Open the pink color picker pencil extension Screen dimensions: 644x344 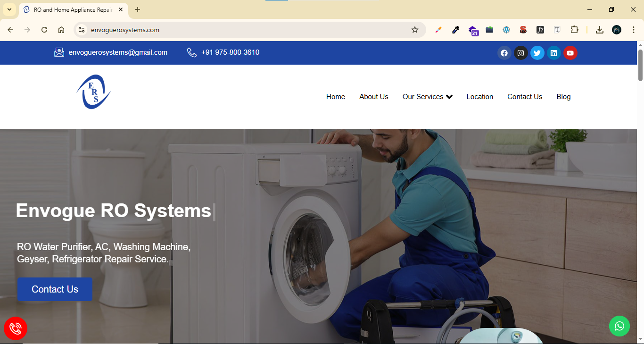(438, 30)
